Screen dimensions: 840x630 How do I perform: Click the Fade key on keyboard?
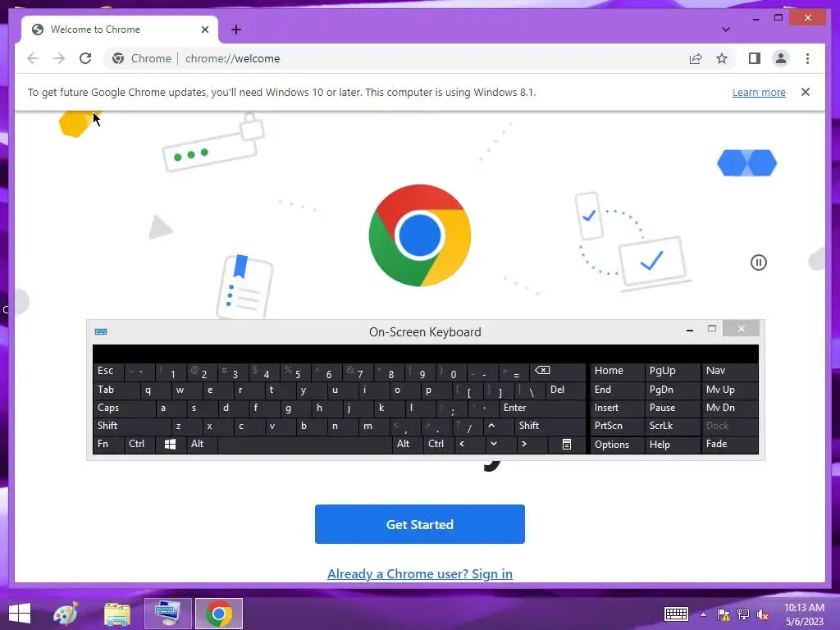(x=729, y=444)
